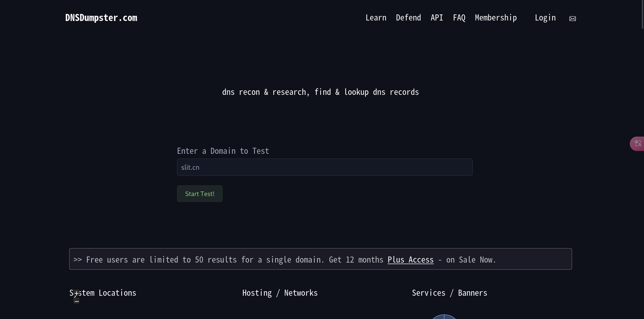Viewport: 644px width, 319px height.
Task: Zoom in the map with plus button
Action: (76, 293)
